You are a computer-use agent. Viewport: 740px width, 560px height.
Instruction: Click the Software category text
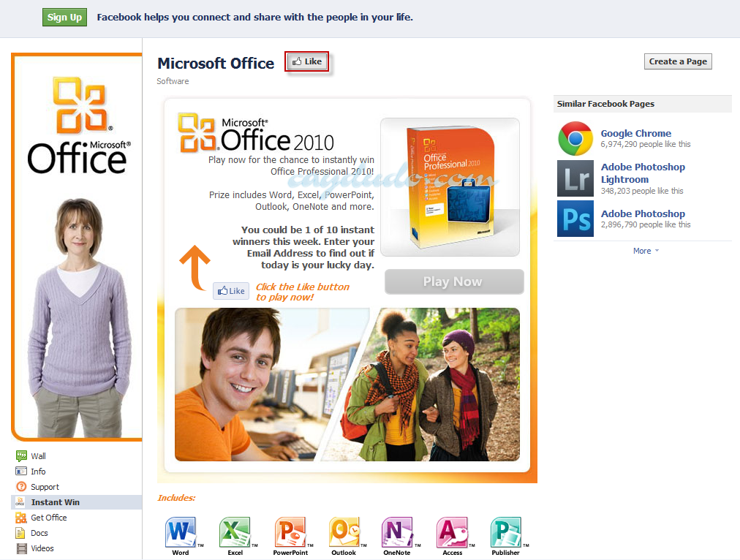click(x=173, y=81)
